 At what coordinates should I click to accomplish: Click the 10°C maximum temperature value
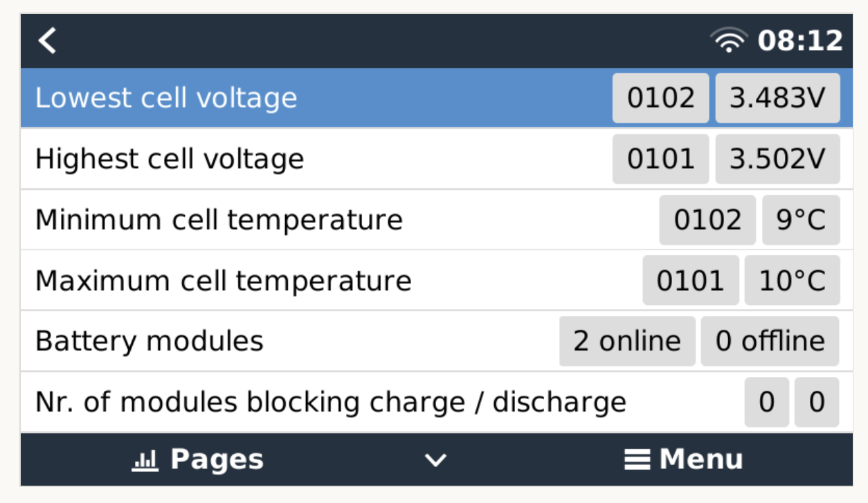coord(792,281)
